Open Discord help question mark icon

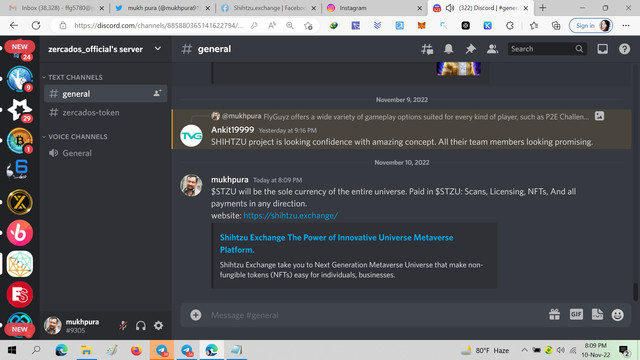[624, 49]
